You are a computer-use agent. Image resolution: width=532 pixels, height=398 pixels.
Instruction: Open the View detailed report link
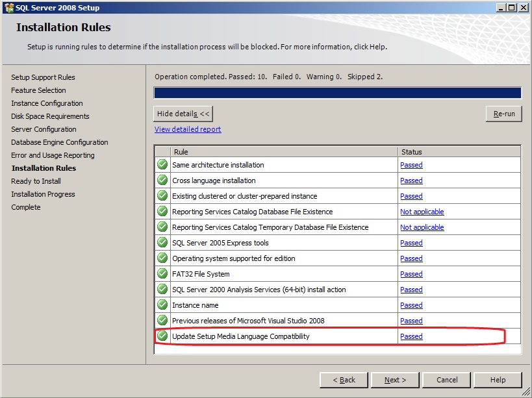click(188, 129)
